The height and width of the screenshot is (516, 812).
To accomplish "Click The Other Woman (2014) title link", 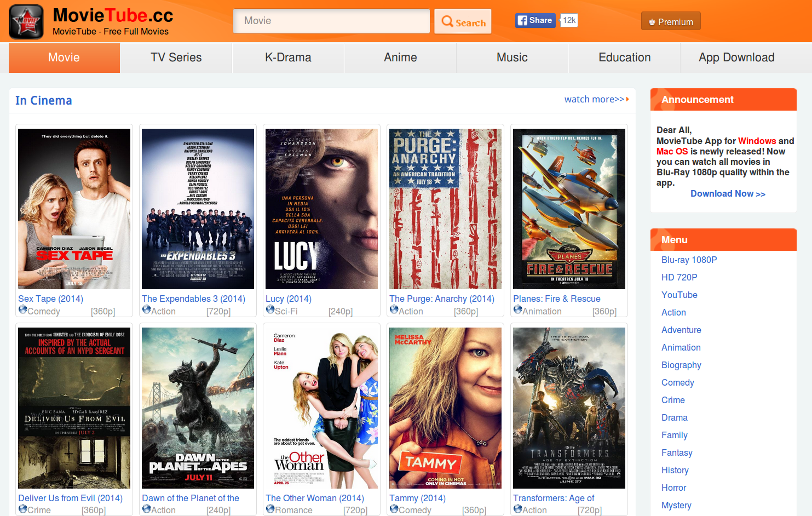I will pos(315,498).
